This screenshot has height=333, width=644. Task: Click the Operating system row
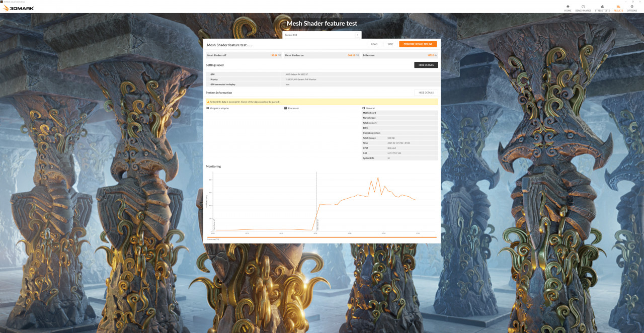click(x=400, y=133)
